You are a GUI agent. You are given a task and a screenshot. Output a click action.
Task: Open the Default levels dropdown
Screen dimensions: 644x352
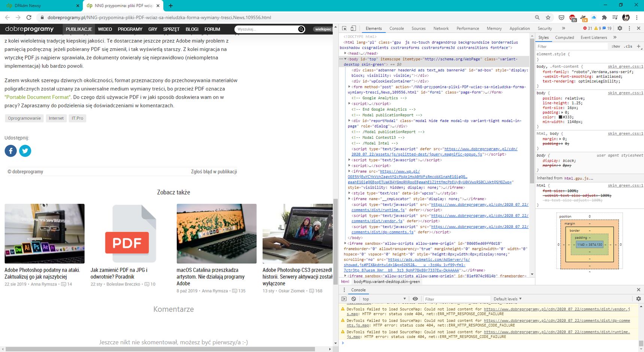coord(507,299)
